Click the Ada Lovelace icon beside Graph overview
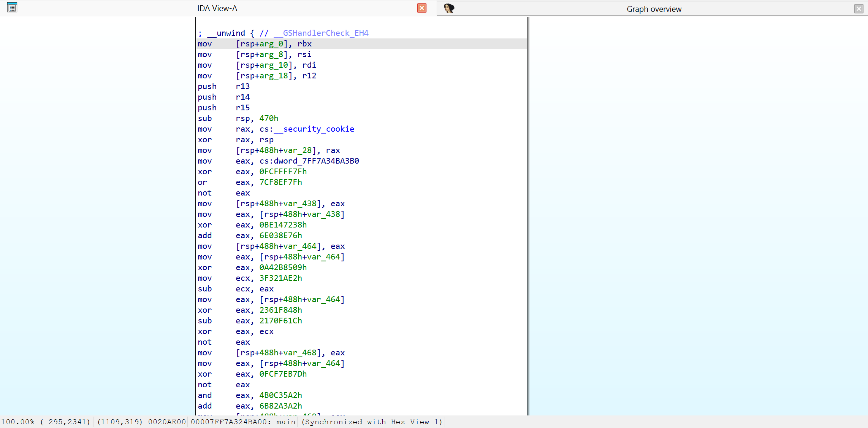 point(450,8)
